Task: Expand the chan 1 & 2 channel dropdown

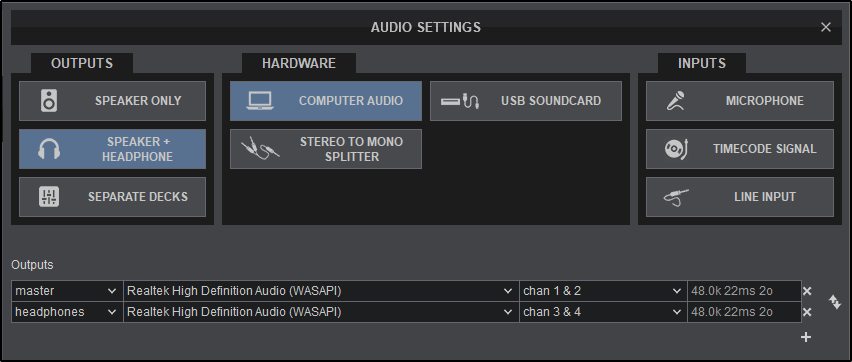Action: (x=603, y=291)
